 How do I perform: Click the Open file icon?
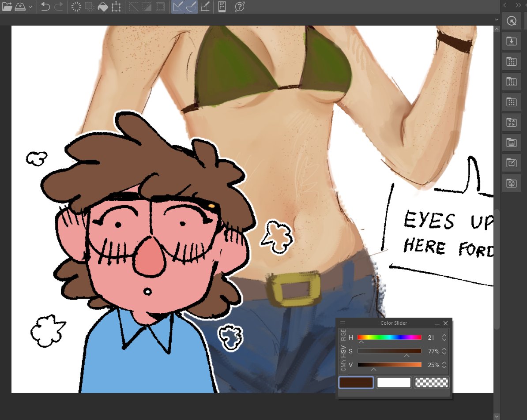click(7, 6)
